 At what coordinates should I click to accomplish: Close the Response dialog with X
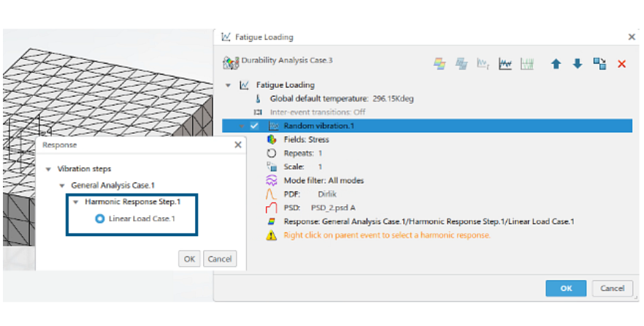pyautogui.click(x=237, y=145)
